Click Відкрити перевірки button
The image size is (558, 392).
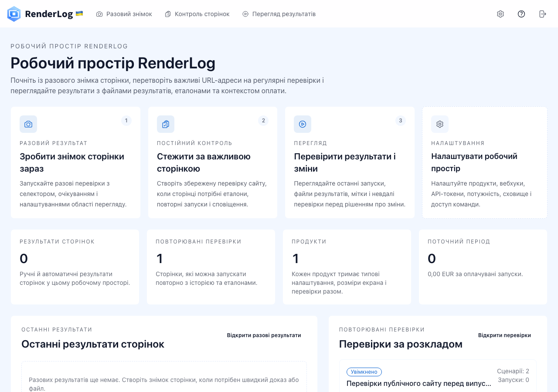504,335
